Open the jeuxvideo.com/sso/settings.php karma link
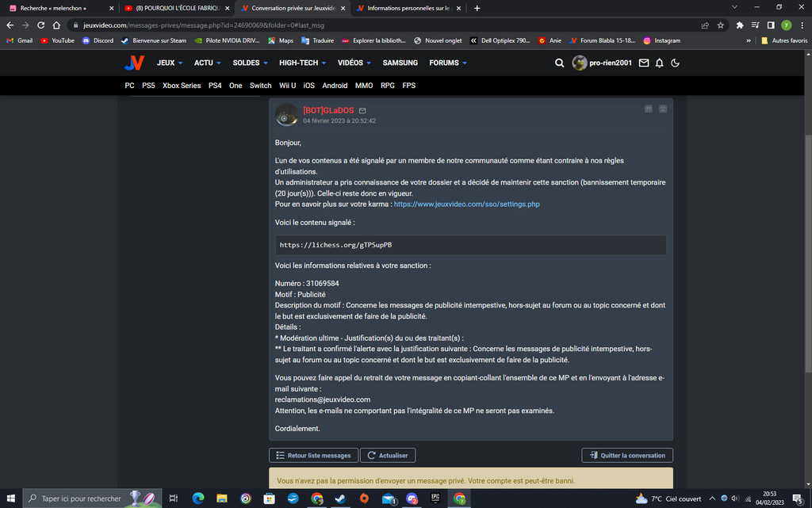 click(466, 204)
